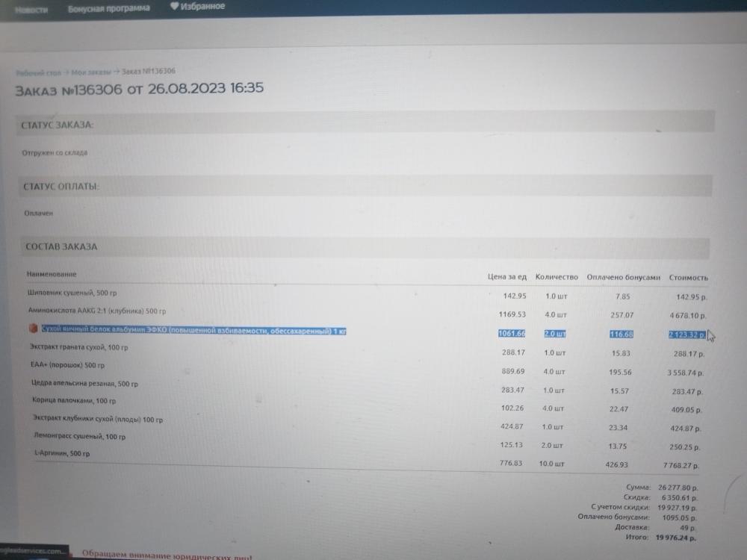Open the Новости menu item
The width and height of the screenshot is (747, 560).
(31, 9)
